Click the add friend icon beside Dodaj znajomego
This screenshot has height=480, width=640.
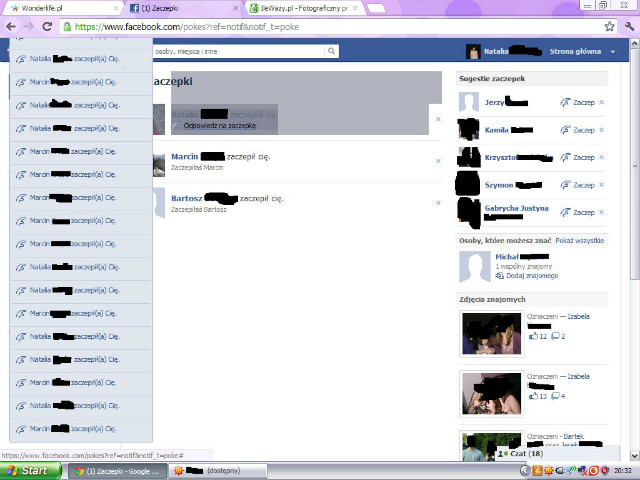click(x=500, y=276)
